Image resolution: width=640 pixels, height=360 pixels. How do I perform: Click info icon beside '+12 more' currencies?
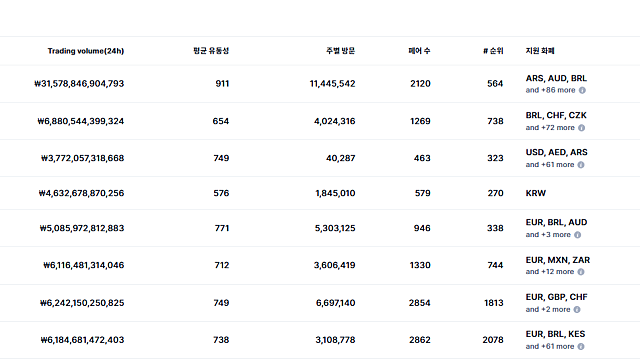pos(580,272)
